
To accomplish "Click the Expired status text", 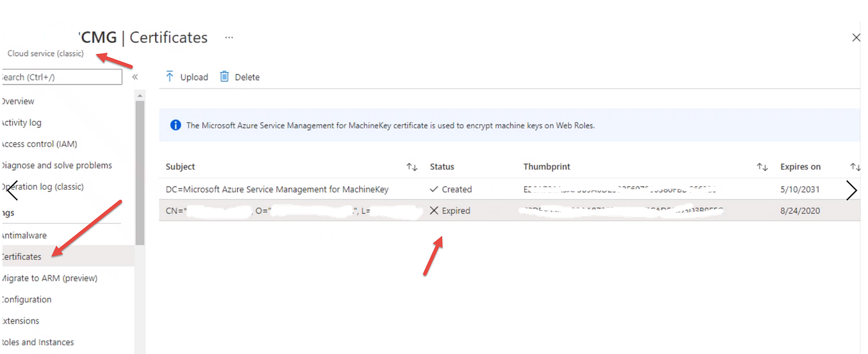I will (456, 211).
